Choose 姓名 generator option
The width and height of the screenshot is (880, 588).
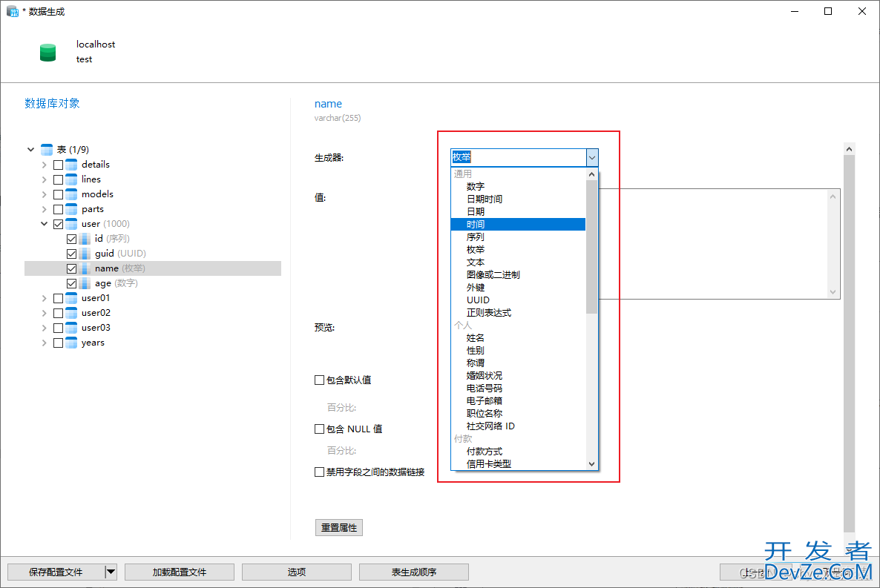[x=476, y=338]
